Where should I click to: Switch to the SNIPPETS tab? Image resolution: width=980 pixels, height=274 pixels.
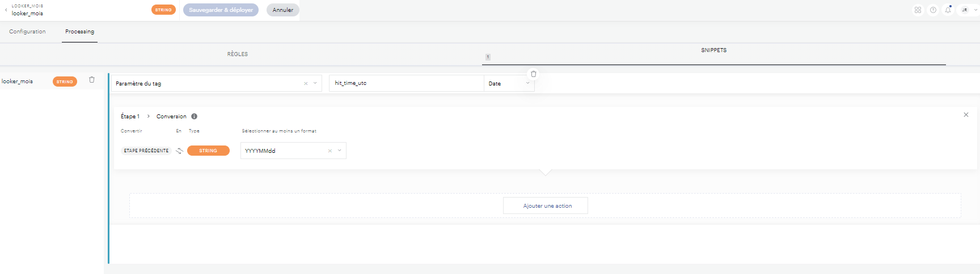click(713, 50)
